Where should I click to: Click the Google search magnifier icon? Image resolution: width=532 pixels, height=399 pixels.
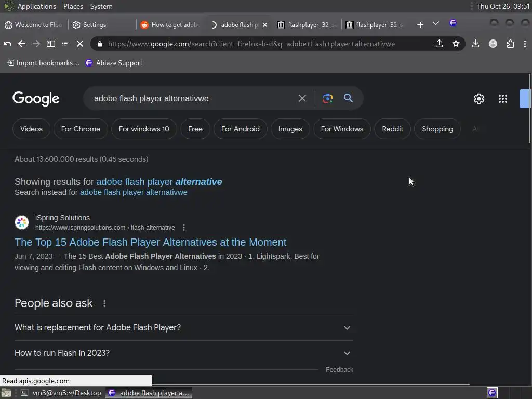(x=348, y=98)
